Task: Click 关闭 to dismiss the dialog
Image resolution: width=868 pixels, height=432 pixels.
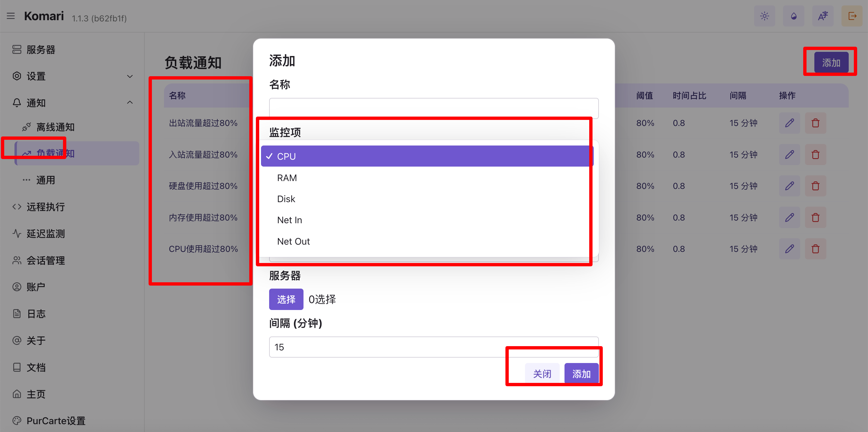Action: pyautogui.click(x=542, y=374)
